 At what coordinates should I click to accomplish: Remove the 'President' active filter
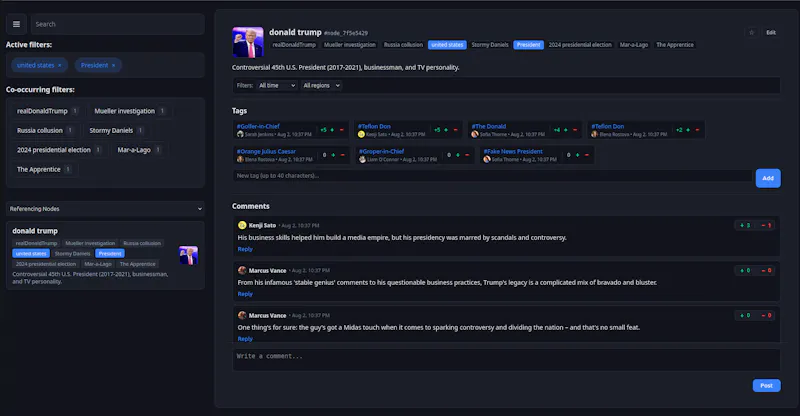point(113,65)
